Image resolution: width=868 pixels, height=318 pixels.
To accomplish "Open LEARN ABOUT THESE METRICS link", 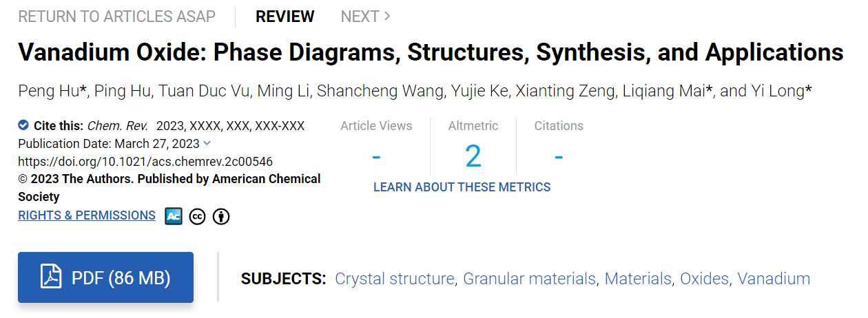I will [x=462, y=187].
